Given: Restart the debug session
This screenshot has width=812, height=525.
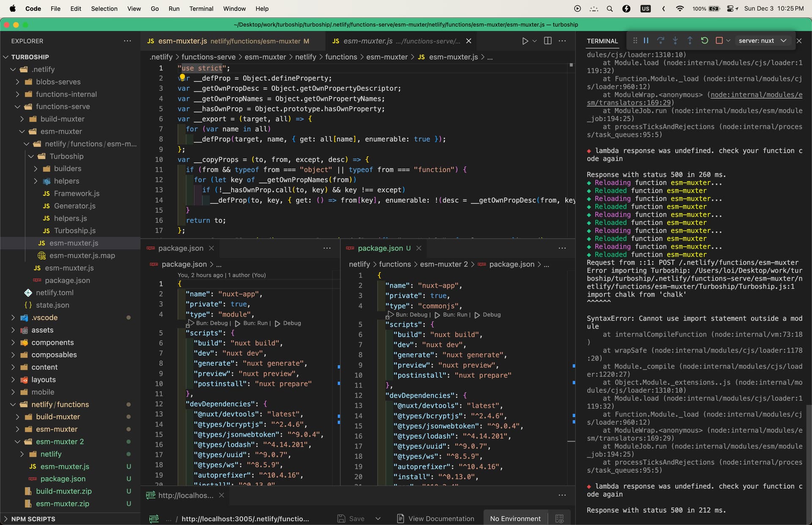Looking at the screenshot, I should pyautogui.click(x=704, y=41).
